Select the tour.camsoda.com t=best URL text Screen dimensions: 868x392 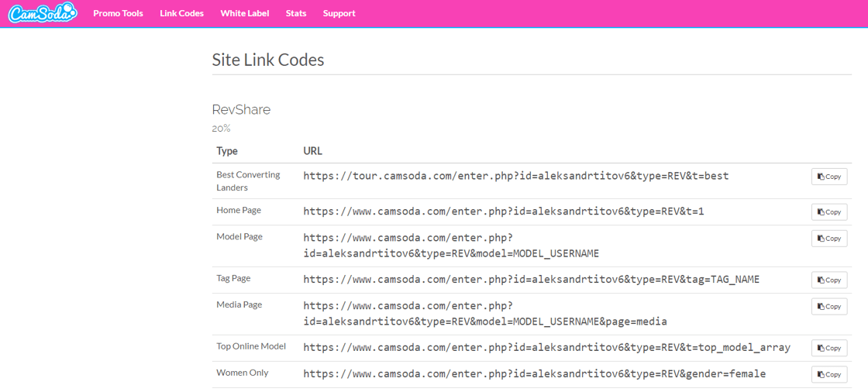tap(516, 176)
